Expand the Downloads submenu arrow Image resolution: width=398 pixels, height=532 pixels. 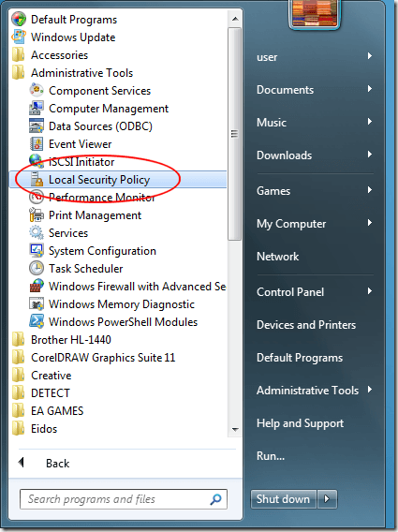tap(370, 155)
